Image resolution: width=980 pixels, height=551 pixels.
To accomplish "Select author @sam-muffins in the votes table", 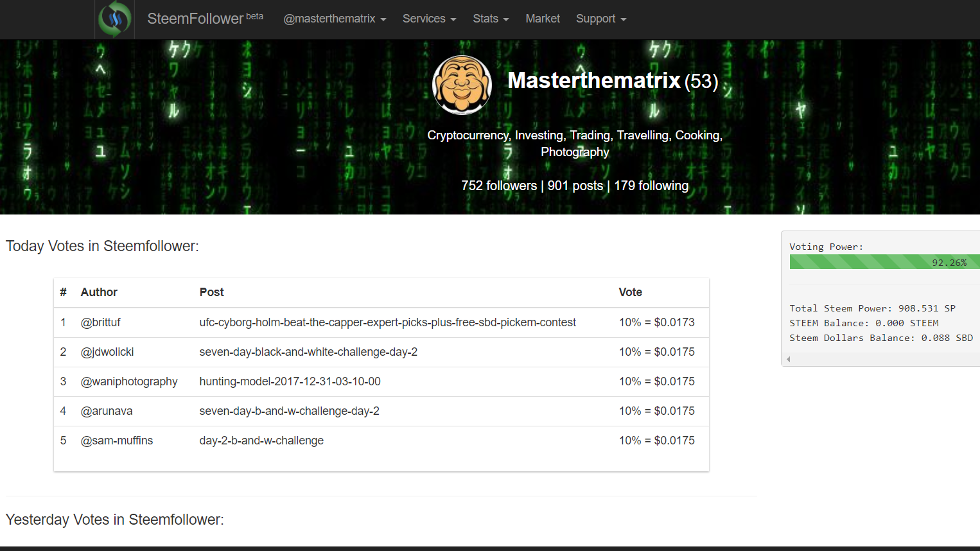I will click(x=117, y=441).
